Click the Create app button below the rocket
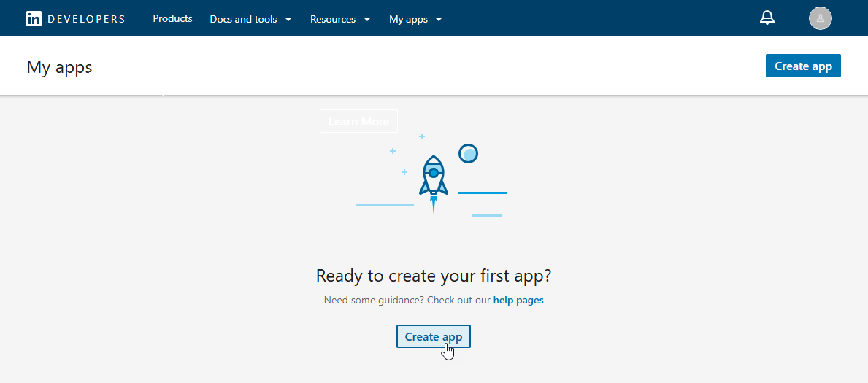The image size is (868, 383). point(434,336)
